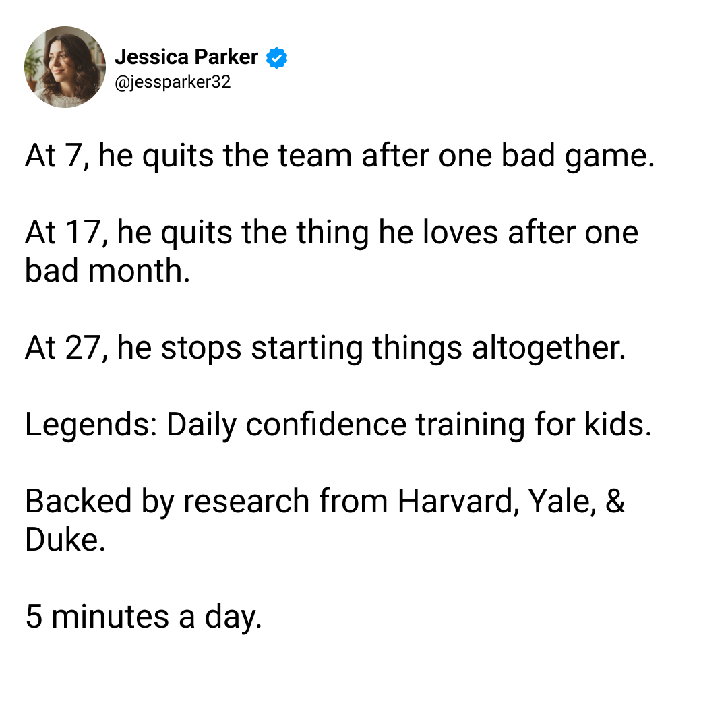Open the @jessparker32 handle link

(x=173, y=82)
